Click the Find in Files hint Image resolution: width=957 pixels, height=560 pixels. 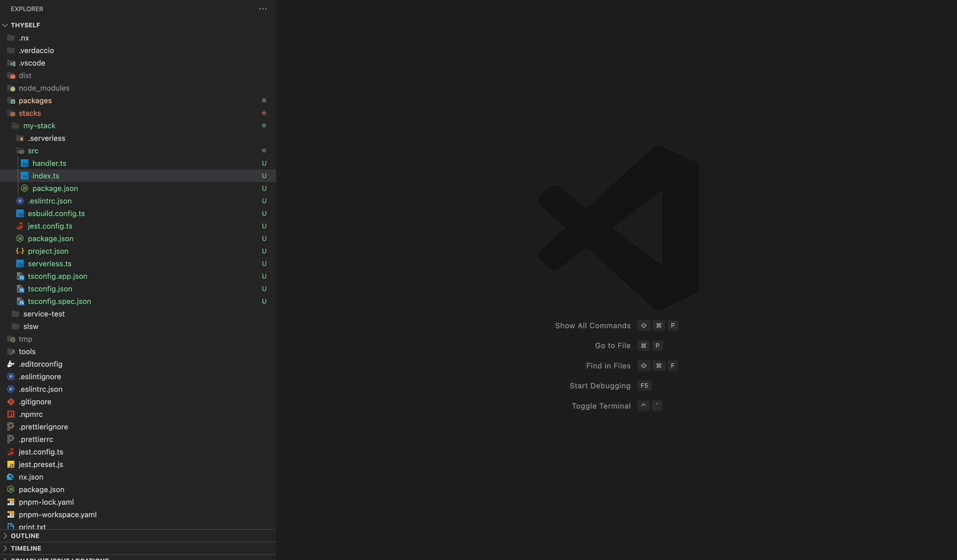pos(608,366)
